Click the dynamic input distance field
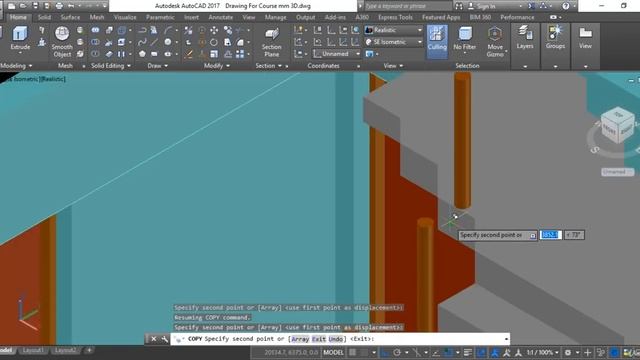Viewport: 640px width, 360px height. 551,235
